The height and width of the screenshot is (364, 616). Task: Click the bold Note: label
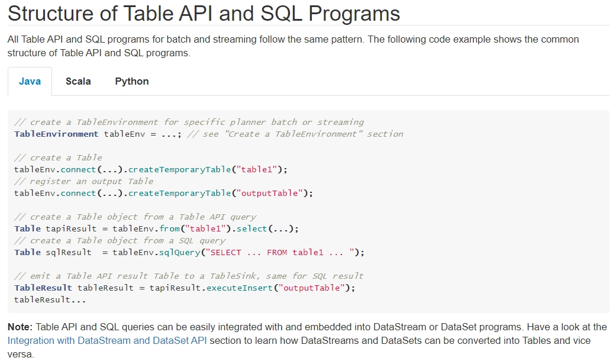[x=20, y=327]
